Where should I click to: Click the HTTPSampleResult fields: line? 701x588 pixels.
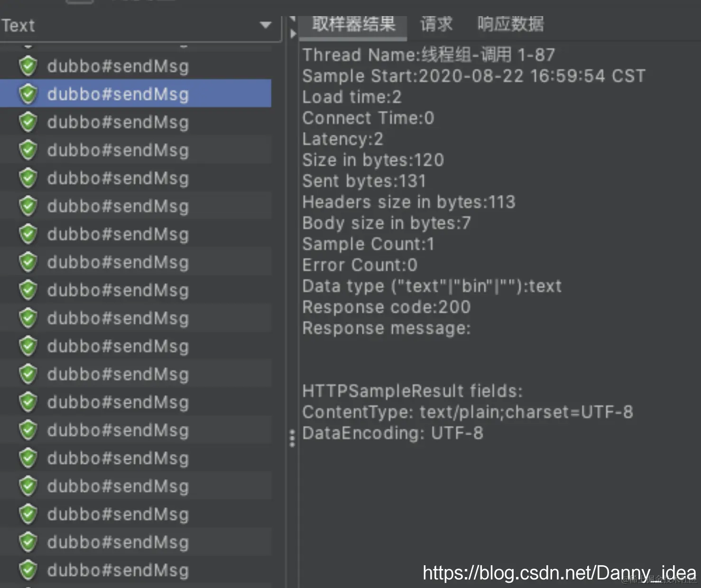tap(413, 391)
